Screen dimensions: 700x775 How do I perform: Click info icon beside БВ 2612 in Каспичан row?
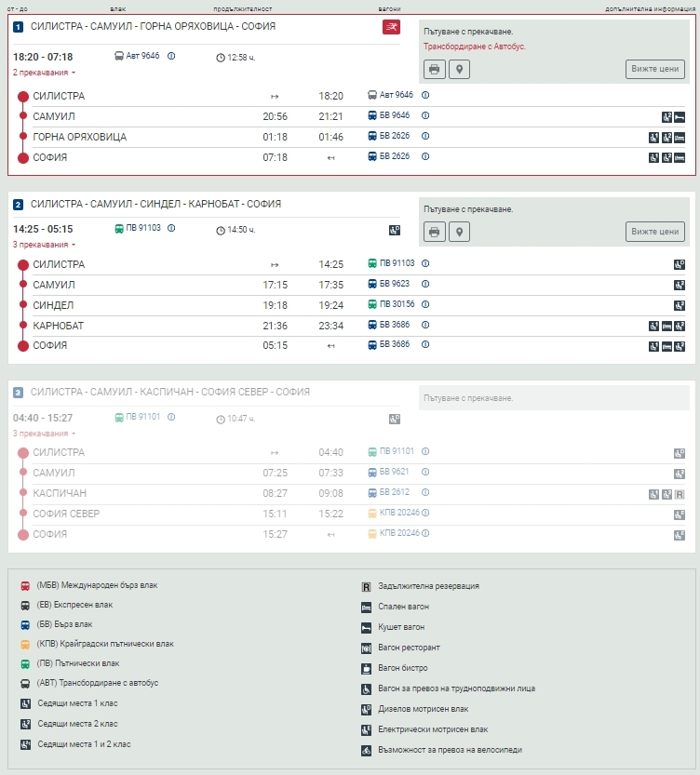tap(425, 493)
